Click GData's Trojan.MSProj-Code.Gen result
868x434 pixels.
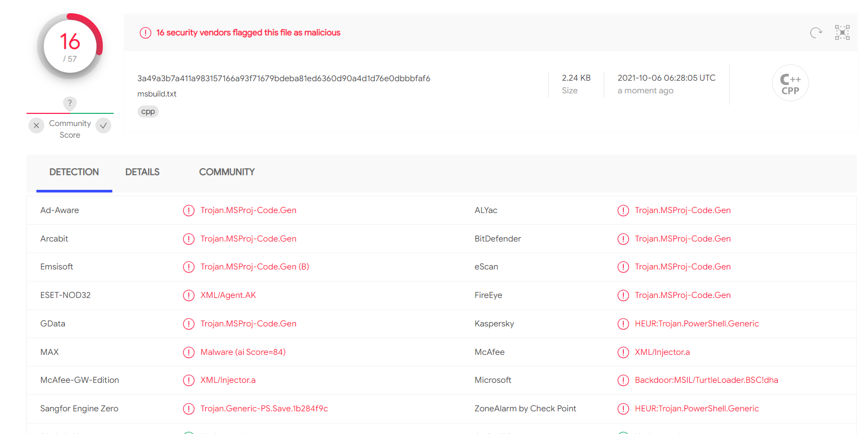tap(248, 324)
